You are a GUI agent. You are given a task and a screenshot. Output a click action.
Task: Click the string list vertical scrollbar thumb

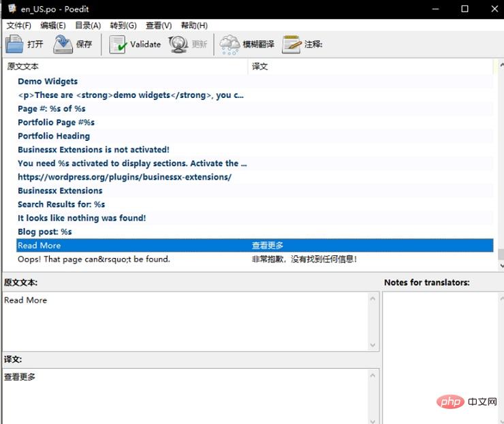(x=501, y=254)
